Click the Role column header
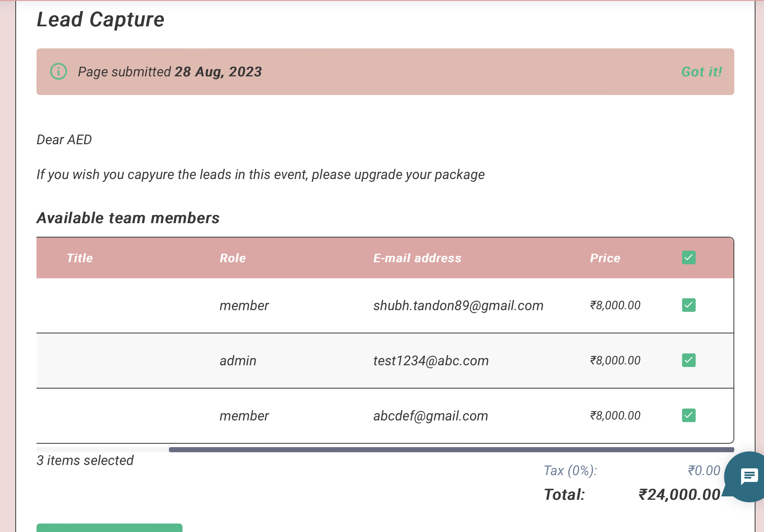The image size is (764, 532). (x=233, y=258)
